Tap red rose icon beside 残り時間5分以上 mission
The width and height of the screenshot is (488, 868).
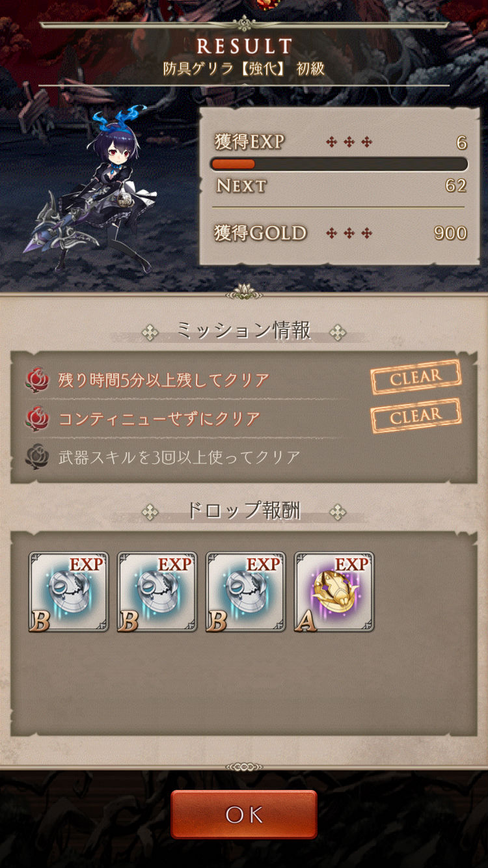(37, 380)
